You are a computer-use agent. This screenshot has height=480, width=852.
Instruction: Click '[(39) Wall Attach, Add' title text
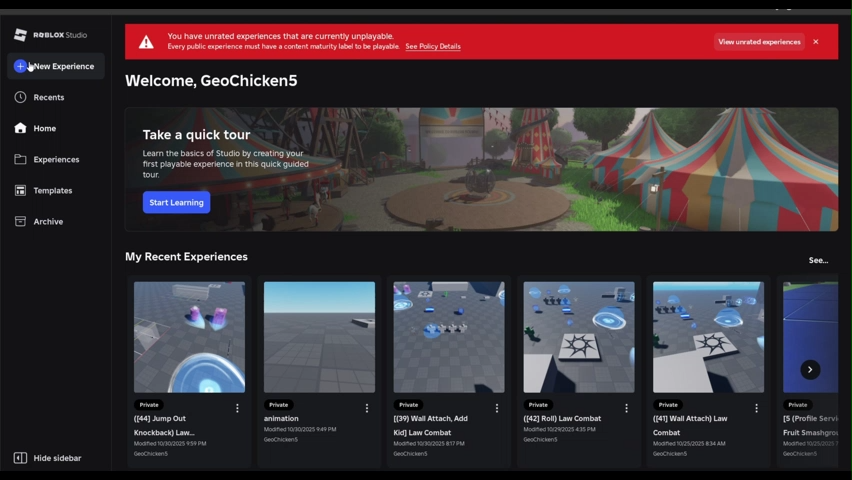[430, 419]
